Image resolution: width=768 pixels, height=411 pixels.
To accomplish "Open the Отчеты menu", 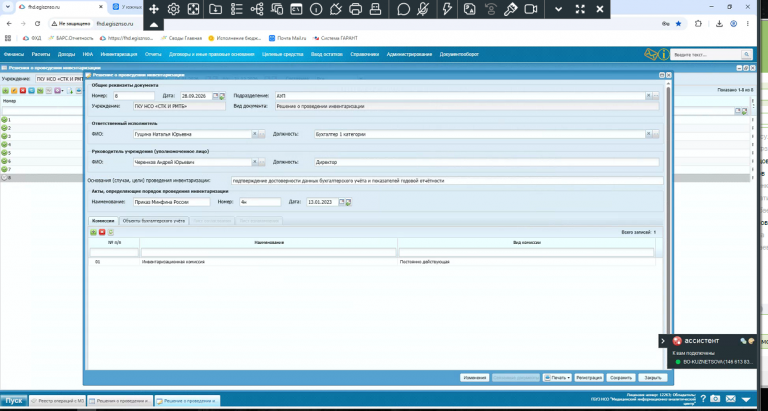I will 153,54.
